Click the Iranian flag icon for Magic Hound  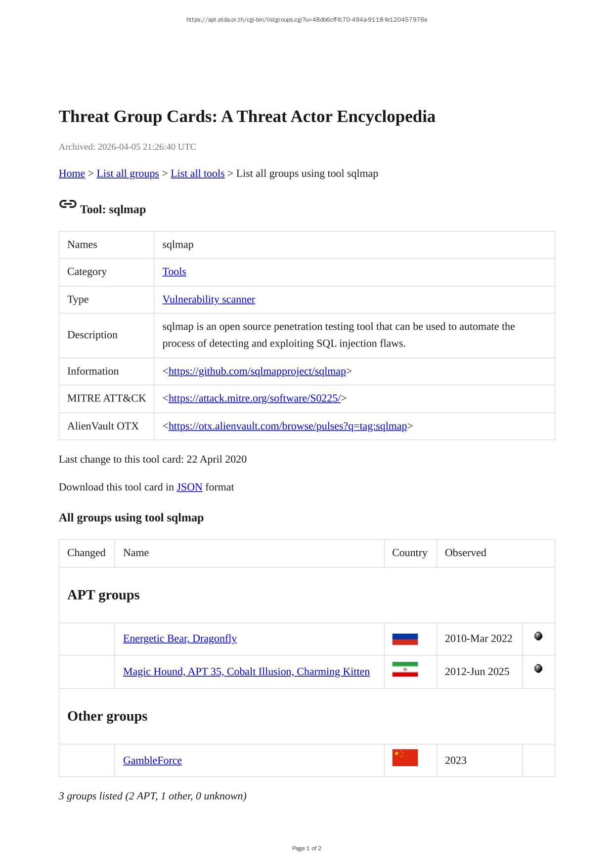click(x=404, y=669)
